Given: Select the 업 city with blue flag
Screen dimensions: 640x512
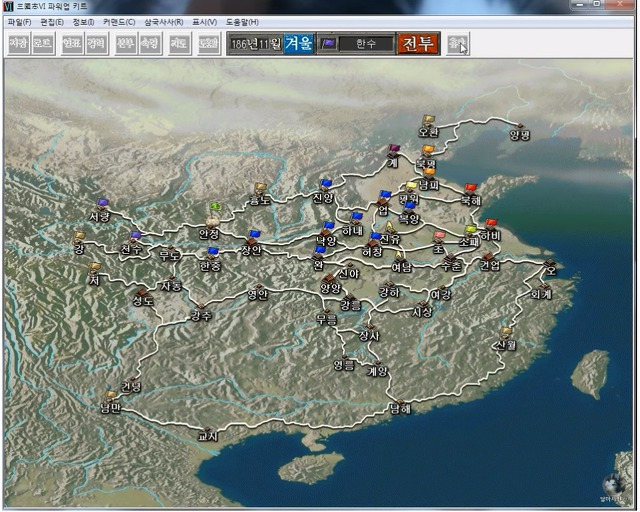Looking at the screenshot, I should [384, 203].
